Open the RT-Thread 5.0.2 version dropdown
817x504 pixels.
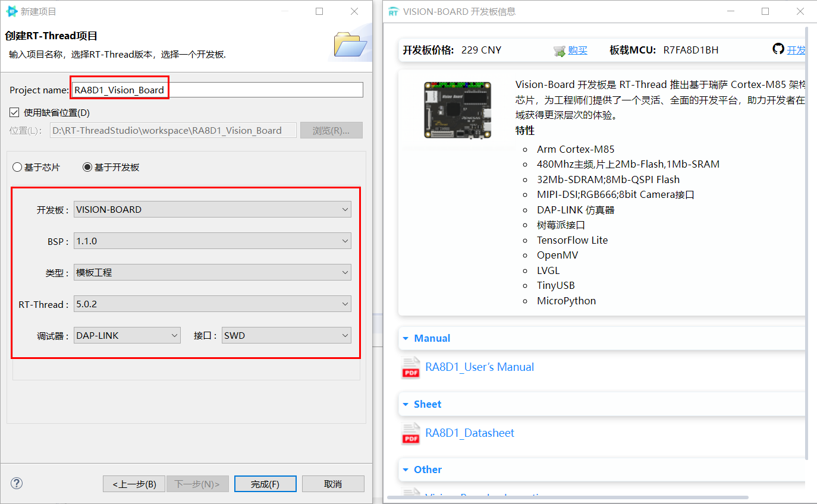[x=212, y=304]
